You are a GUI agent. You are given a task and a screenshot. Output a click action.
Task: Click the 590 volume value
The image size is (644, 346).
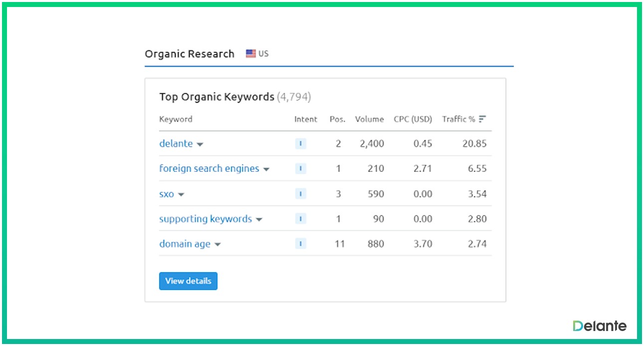pos(376,194)
